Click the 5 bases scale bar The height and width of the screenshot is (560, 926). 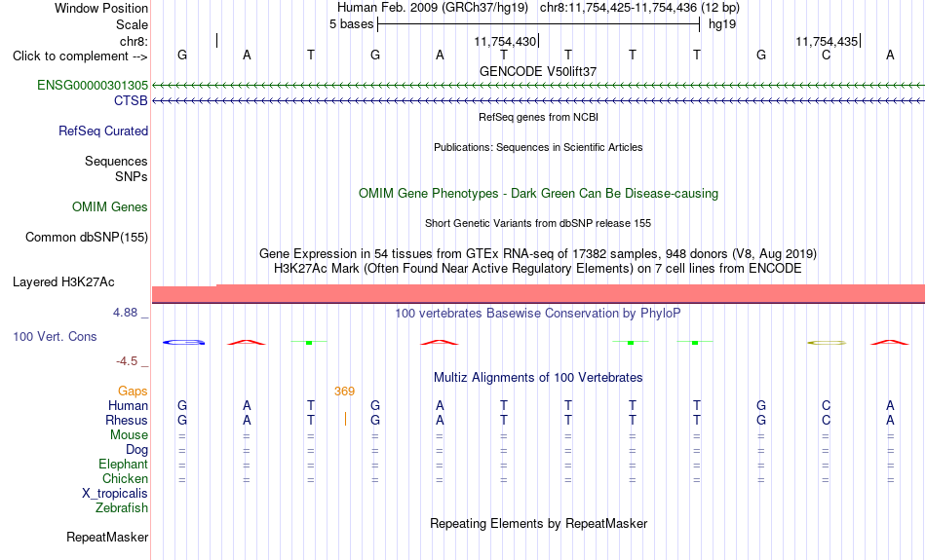539,24
